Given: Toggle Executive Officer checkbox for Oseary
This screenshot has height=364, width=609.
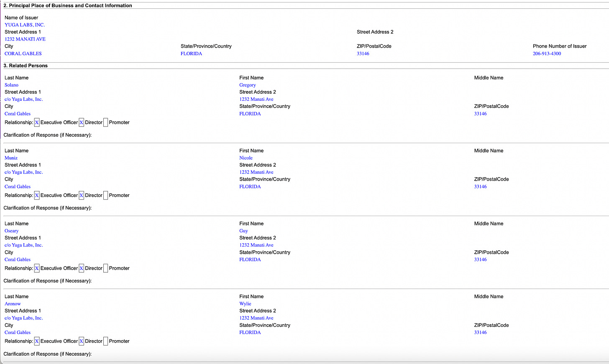Looking at the screenshot, I should pos(37,268).
